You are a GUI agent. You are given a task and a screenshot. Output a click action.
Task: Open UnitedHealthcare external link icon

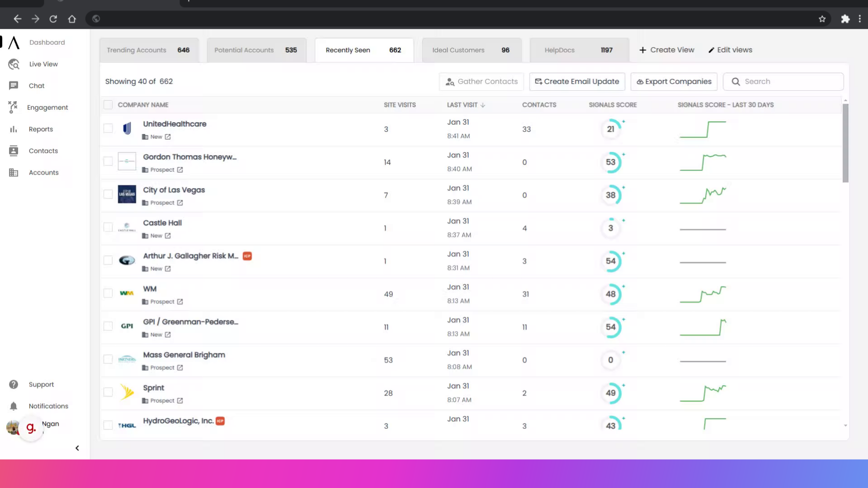point(168,137)
